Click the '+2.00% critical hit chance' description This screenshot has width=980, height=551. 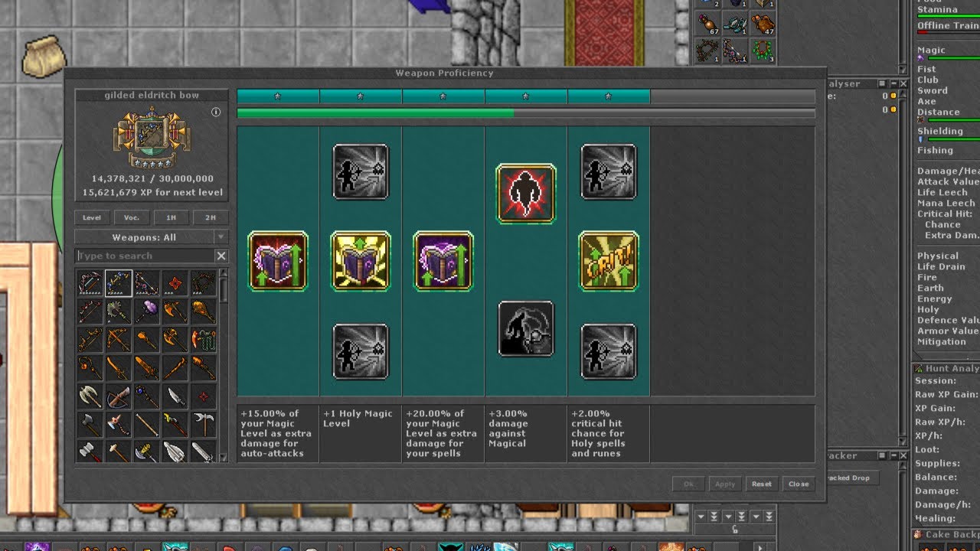coord(598,433)
